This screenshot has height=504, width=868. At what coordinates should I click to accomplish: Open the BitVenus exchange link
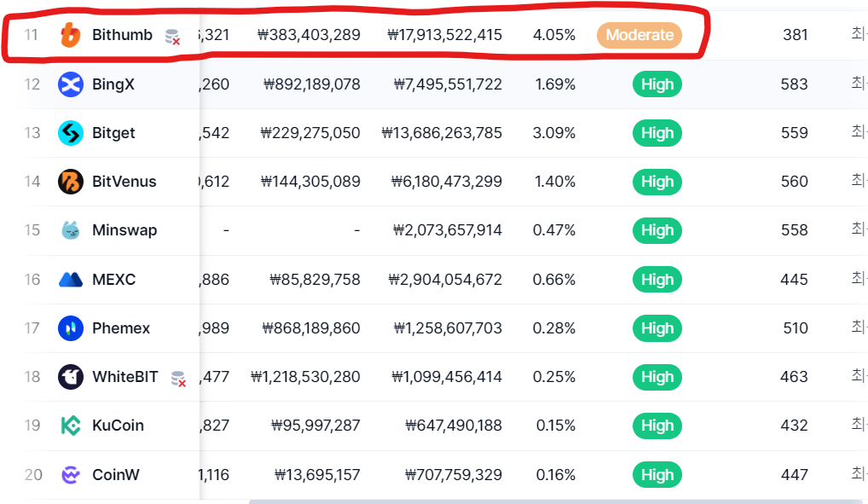(124, 182)
